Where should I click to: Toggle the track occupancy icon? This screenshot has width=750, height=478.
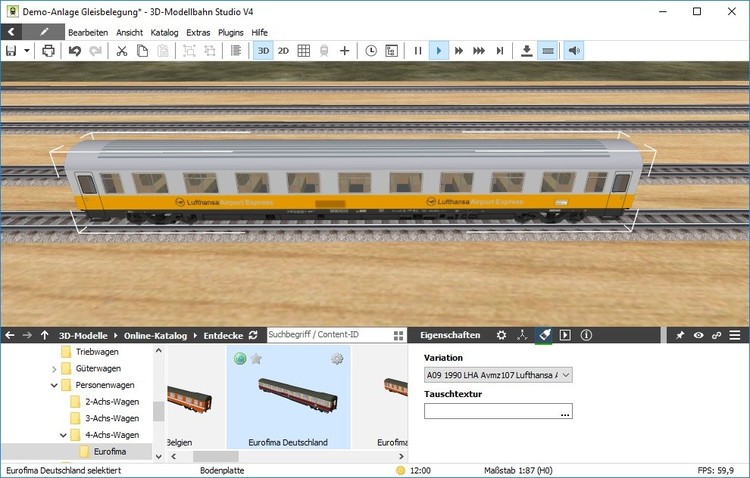pyautogui.click(x=548, y=51)
